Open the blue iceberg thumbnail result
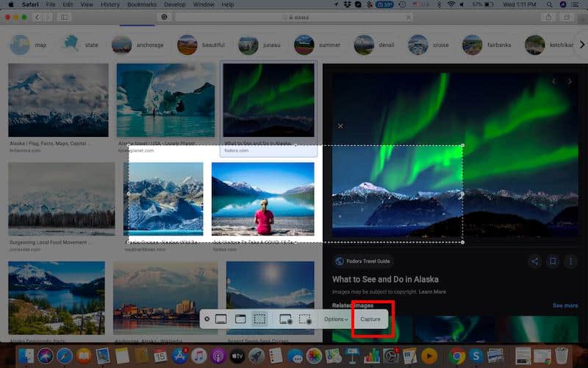 click(x=166, y=100)
